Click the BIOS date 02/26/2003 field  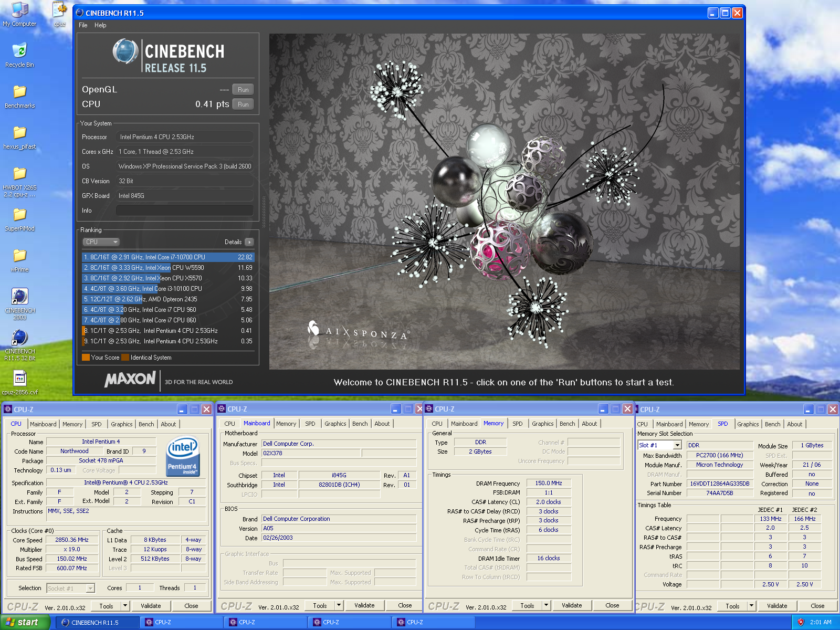pyautogui.click(x=339, y=538)
